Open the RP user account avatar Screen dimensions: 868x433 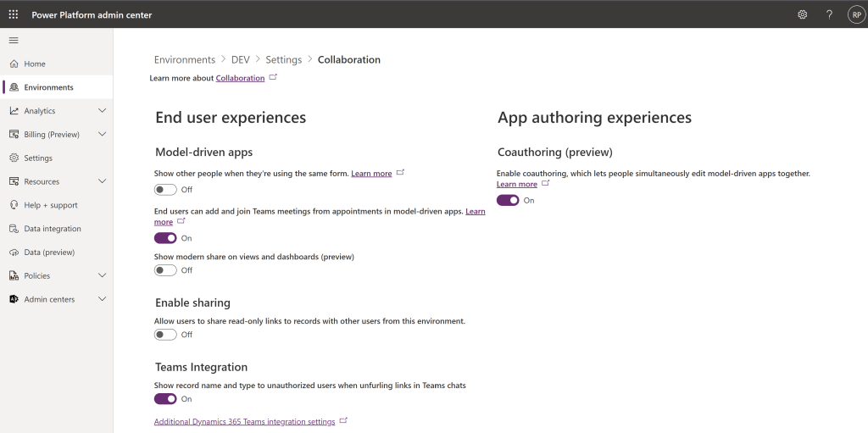(855, 14)
